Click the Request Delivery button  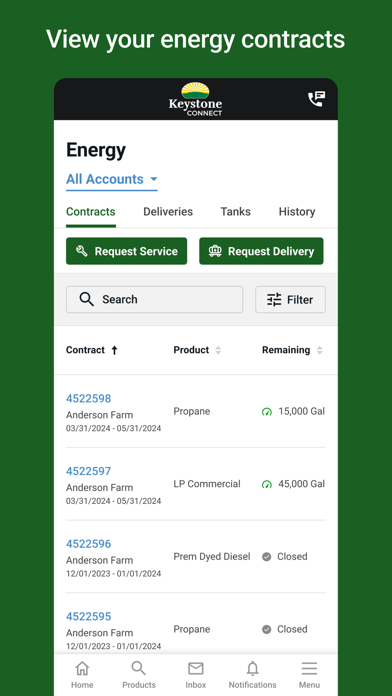point(261,251)
